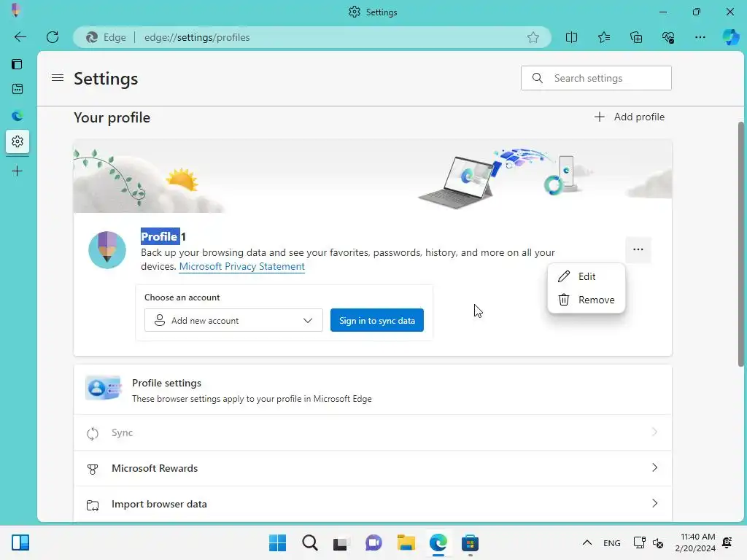Open Collections toolbar icon
Viewport: 747px width, 560px height.
[636, 37]
